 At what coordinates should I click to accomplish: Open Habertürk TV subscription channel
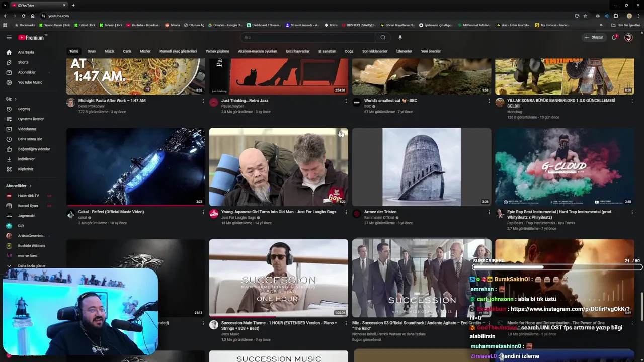[x=28, y=196]
